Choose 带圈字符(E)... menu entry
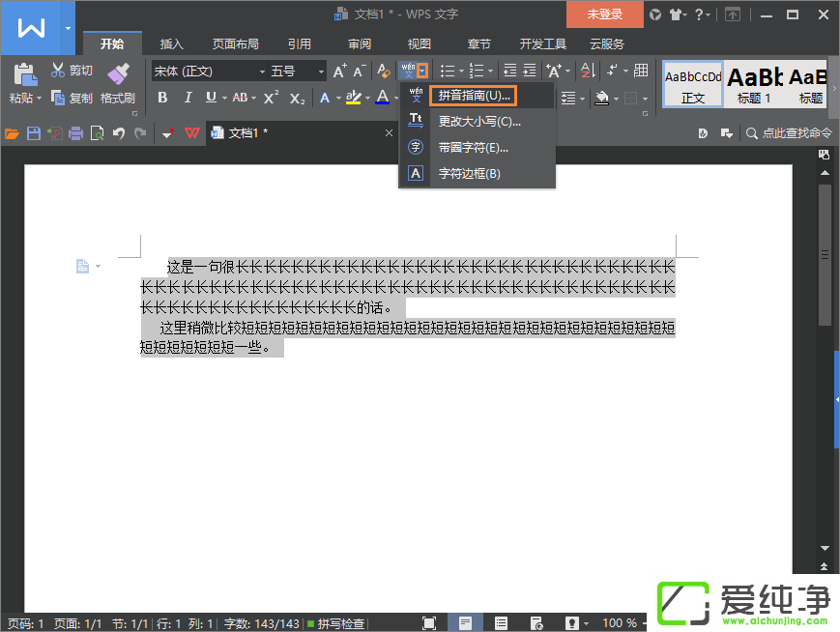Screen dimensions: 840x632 pyautogui.click(x=473, y=148)
